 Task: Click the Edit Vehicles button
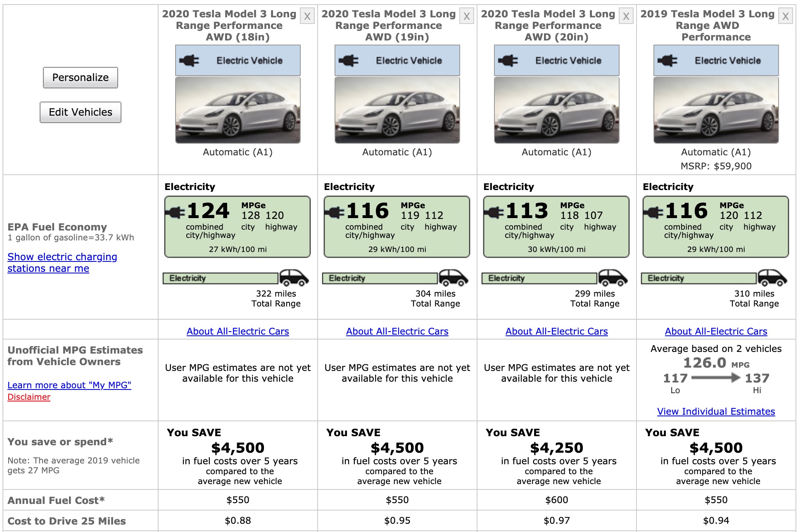80,112
